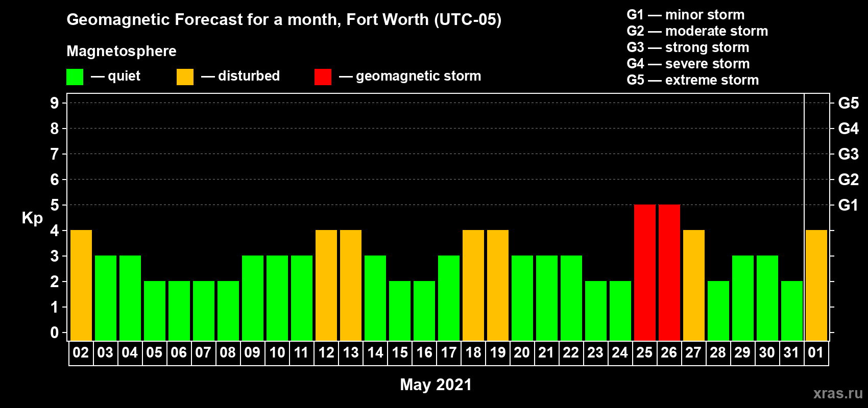Click the green bar for day 14
The image size is (868, 408).
(375, 298)
